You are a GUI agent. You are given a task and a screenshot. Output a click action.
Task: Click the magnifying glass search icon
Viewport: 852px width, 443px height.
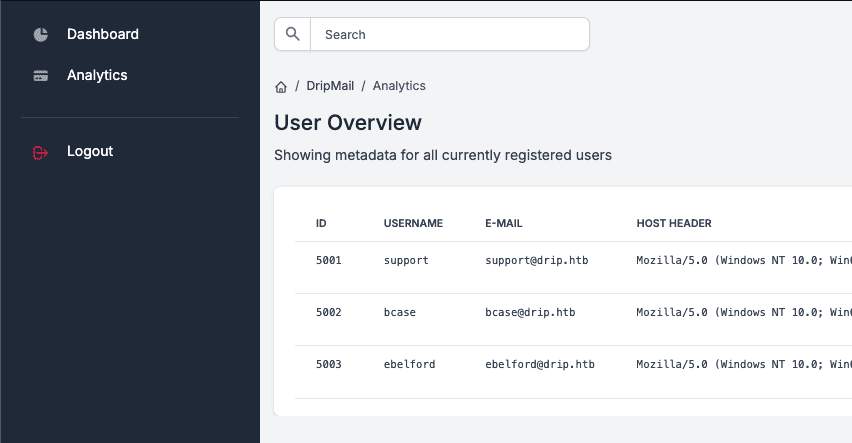click(x=292, y=34)
